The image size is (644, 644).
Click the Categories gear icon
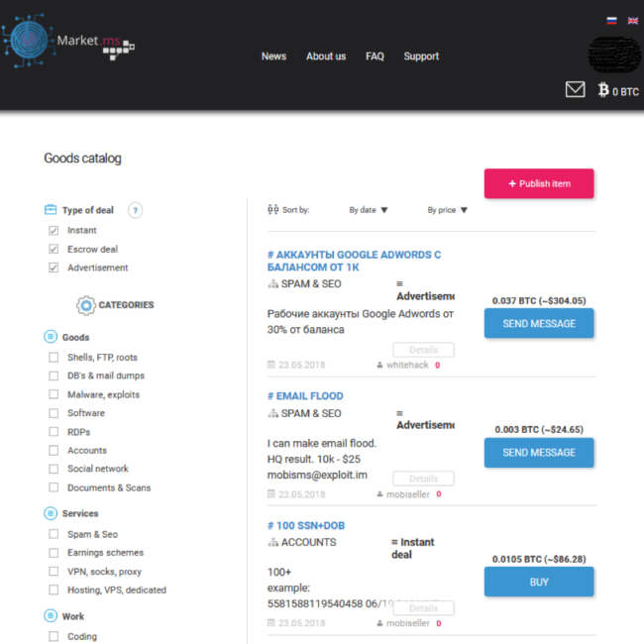[86, 305]
